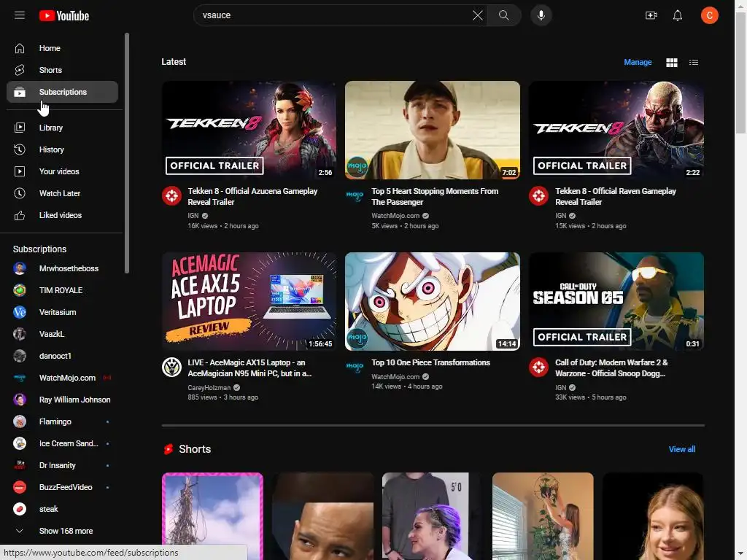Open notifications bell
Screen dimensions: 747x560
[678, 15]
